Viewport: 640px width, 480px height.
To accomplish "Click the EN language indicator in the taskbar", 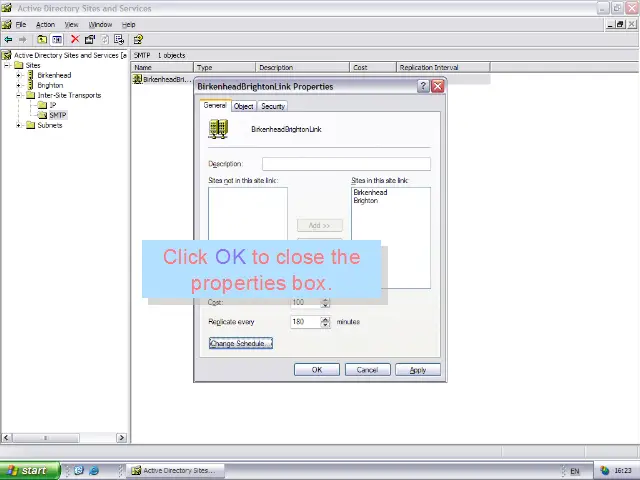I will [575, 471].
